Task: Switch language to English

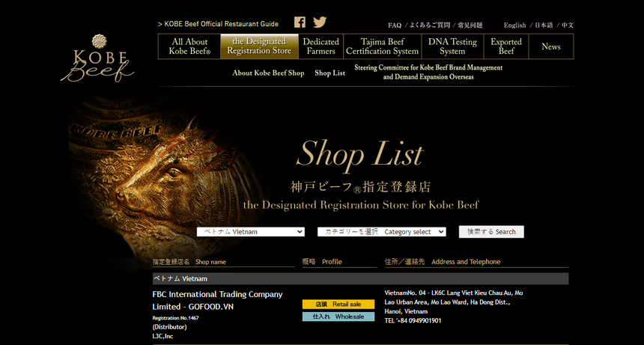Action: [x=514, y=25]
